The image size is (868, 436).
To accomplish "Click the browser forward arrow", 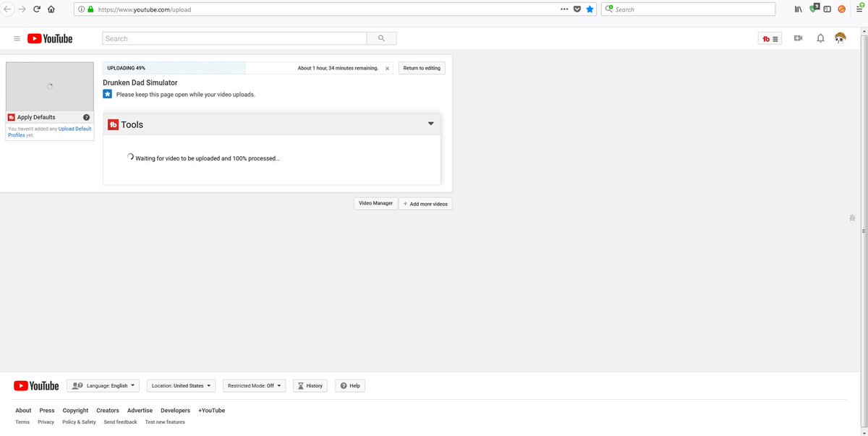I will (22, 9).
